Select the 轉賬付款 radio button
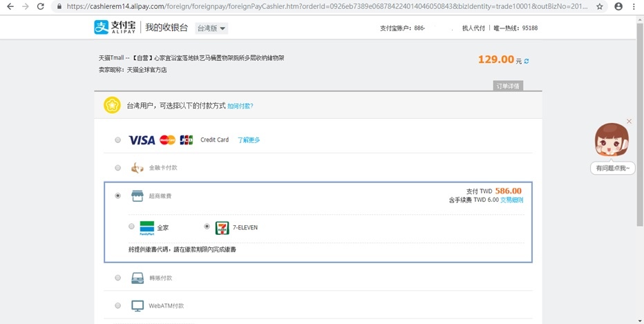 (118, 278)
